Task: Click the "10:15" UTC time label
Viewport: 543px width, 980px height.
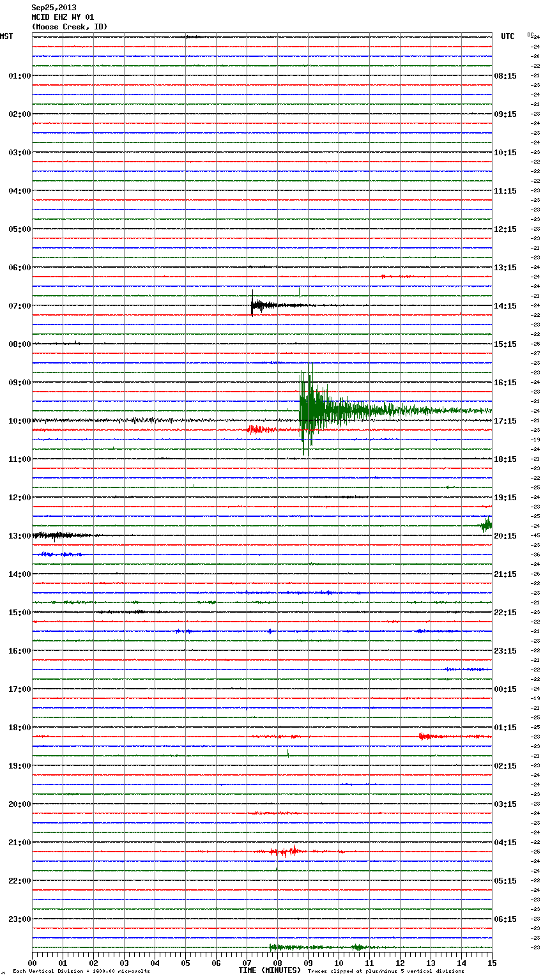Action: click(505, 153)
